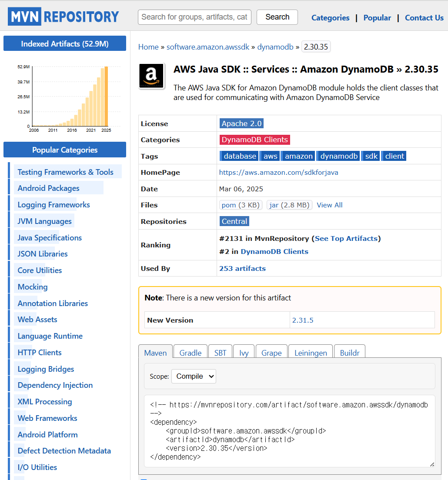This screenshot has height=480, width=448.
Task: Open Logging Frameworks category
Action: 53,205
